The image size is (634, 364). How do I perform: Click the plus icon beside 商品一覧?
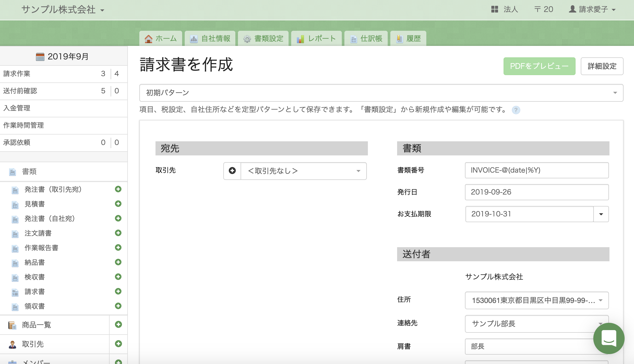(118, 324)
